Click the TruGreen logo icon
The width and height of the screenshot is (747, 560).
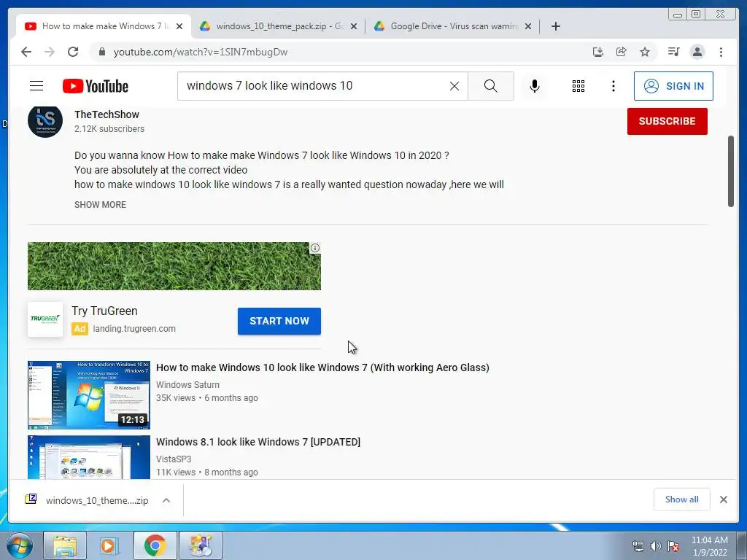pos(45,319)
